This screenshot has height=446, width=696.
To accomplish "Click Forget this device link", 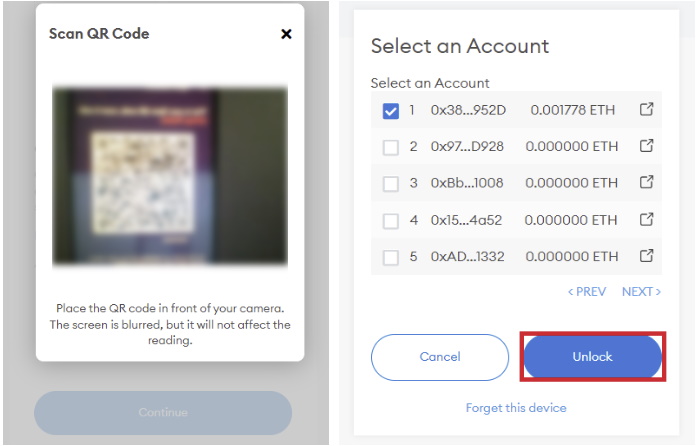I will (516, 408).
